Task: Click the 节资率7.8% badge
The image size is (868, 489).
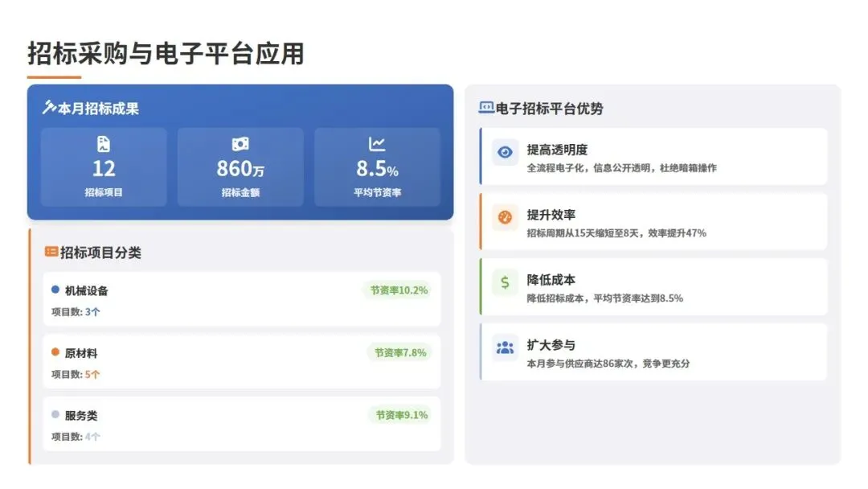Action: [400, 353]
